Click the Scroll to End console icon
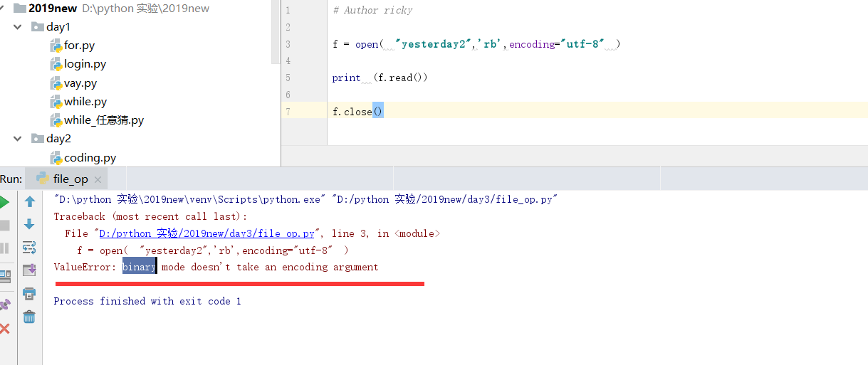Viewport: 868px width, 365px height. pos(29,270)
